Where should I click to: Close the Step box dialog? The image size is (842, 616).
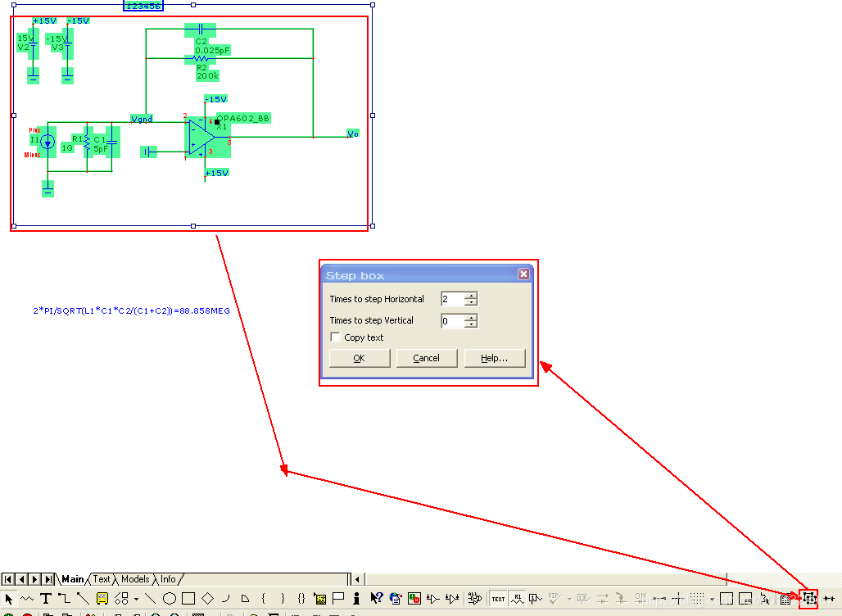[x=523, y=274]
